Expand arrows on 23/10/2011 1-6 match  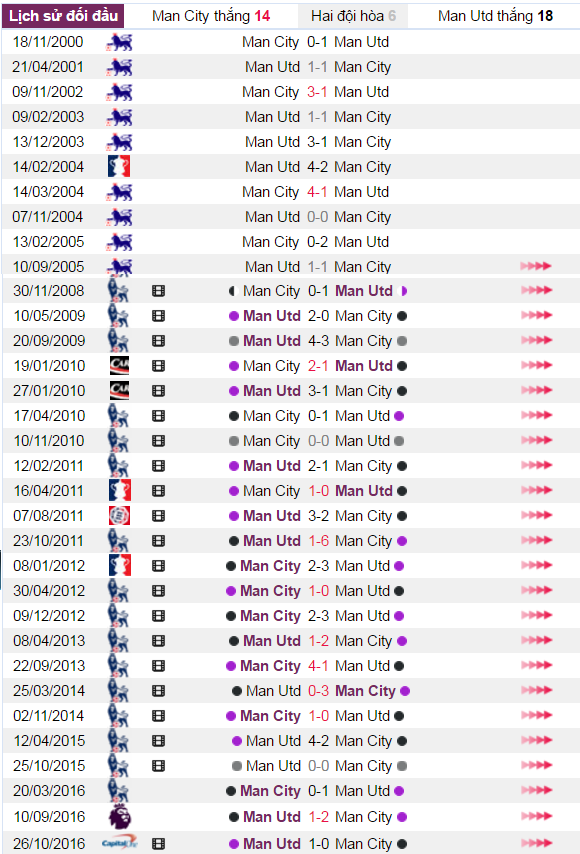536,540
